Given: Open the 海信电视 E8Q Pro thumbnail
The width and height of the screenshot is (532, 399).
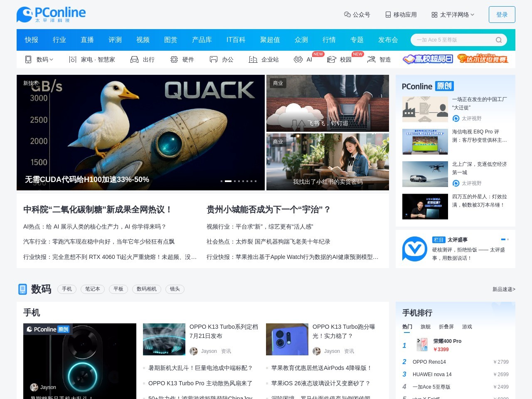Looking at the screenshot, I should pyautogui.click(x=425, y=142).
